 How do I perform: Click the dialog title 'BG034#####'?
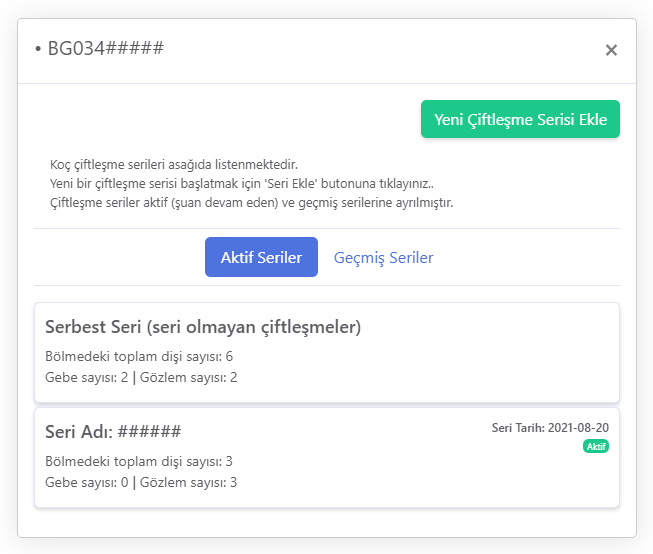(106, 48)
